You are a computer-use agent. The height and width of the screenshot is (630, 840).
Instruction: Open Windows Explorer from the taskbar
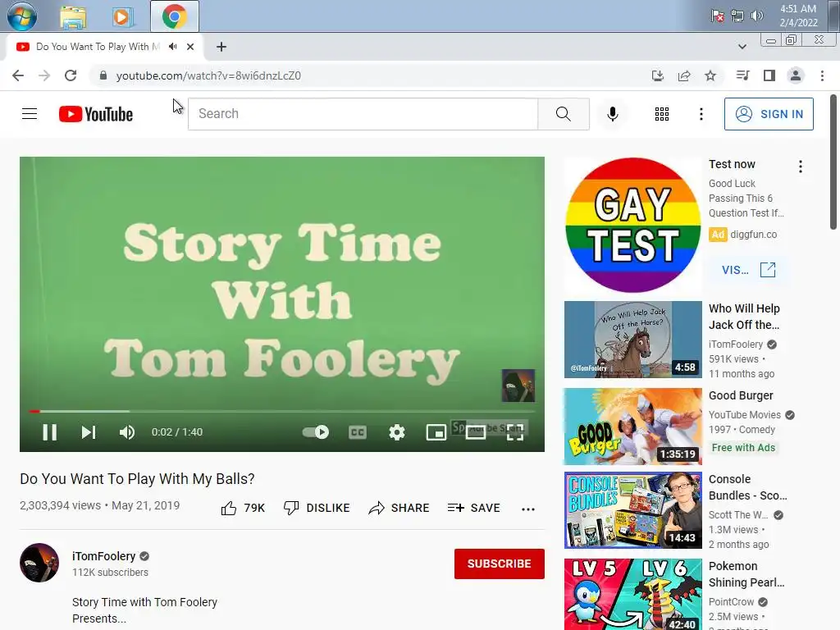coord(73,16)
